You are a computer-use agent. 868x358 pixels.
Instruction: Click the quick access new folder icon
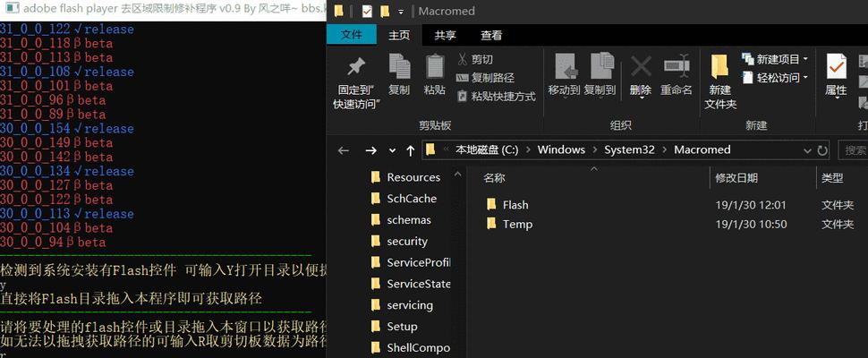point(384,11)
